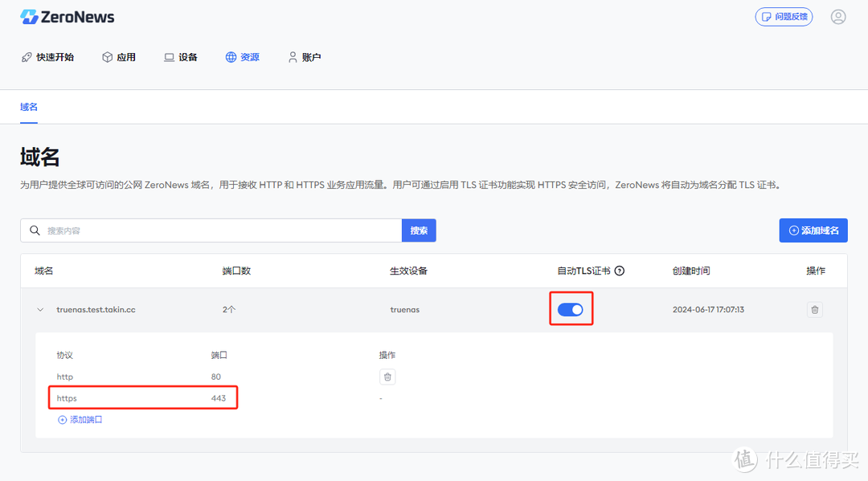
Task: Click the ZeroNews logo
Action: click(x=68, y=16)
